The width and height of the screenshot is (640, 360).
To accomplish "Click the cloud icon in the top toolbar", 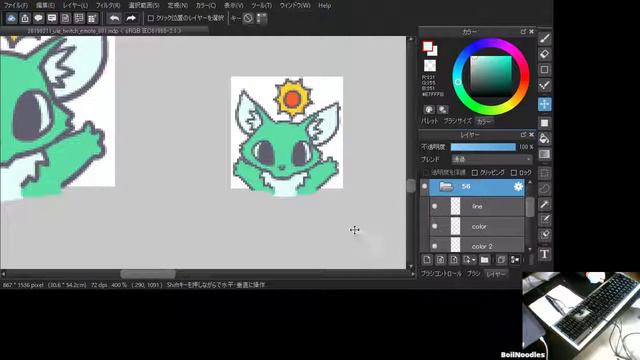I will pyautogui.click(x=11, y=18).
